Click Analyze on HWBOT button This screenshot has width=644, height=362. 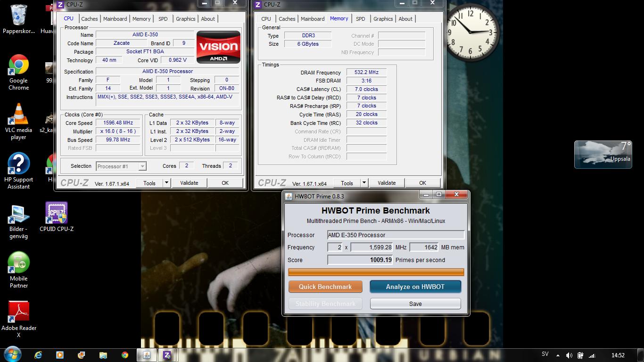point(415,287)
